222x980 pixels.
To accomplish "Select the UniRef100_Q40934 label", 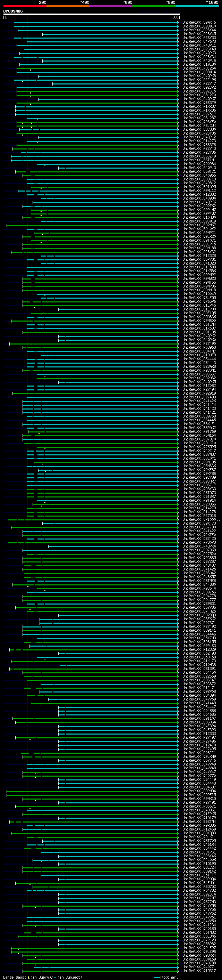I will [199, 198].
